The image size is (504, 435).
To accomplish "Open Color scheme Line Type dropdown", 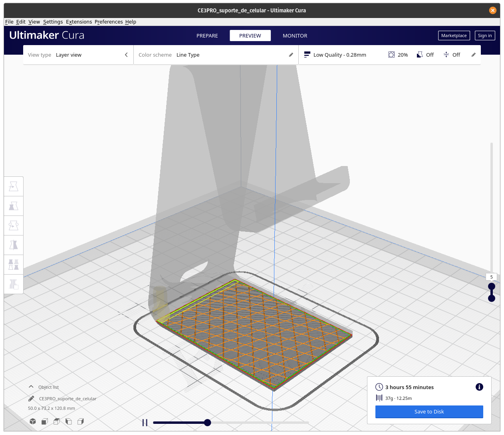I will point(216,55).
